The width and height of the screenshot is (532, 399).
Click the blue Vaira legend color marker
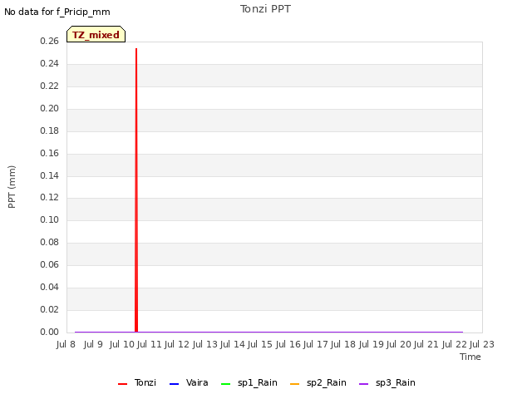[x=174, y=384]
